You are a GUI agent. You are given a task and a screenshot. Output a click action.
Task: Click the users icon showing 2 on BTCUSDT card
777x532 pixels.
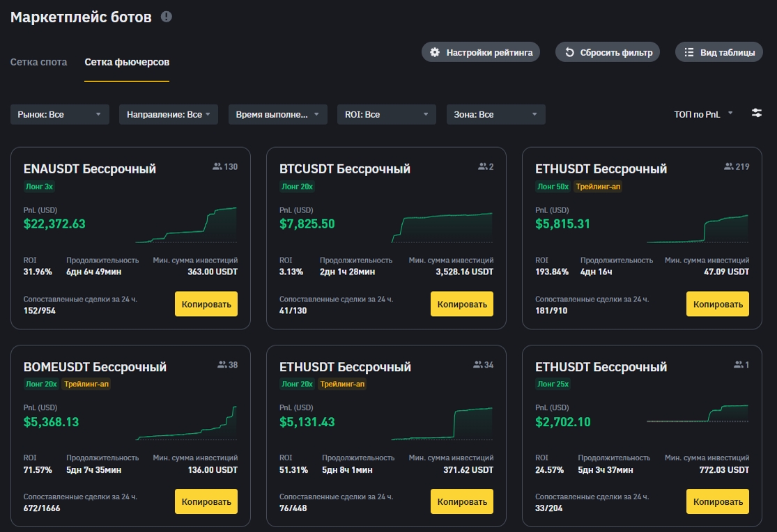[x=482, y=166]
